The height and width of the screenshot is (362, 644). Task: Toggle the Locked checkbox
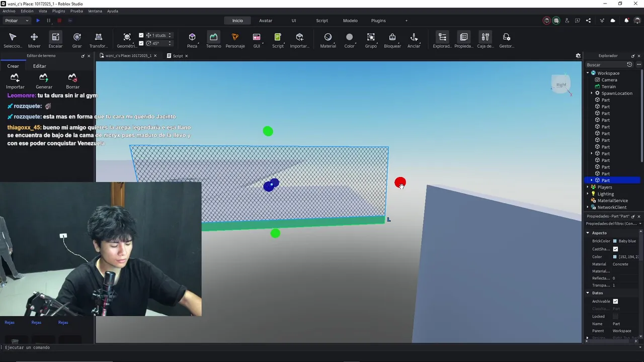(x=615, y=316)
